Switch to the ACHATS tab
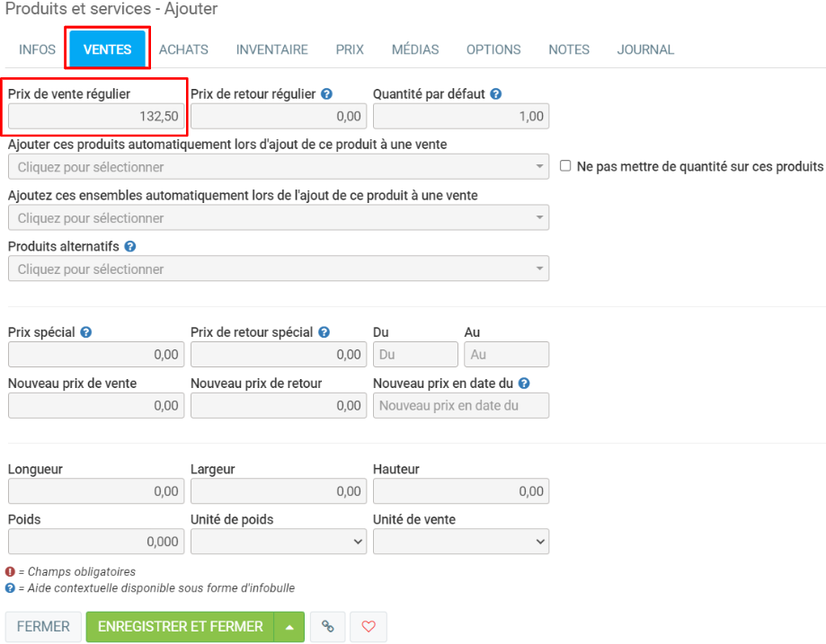 [x=183, y=49]
